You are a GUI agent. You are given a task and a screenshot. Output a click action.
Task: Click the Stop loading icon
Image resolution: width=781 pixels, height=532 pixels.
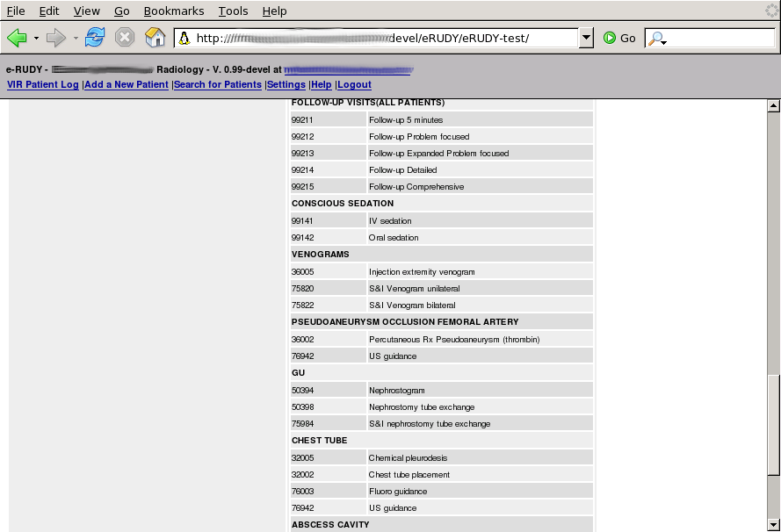click(125, 38)
